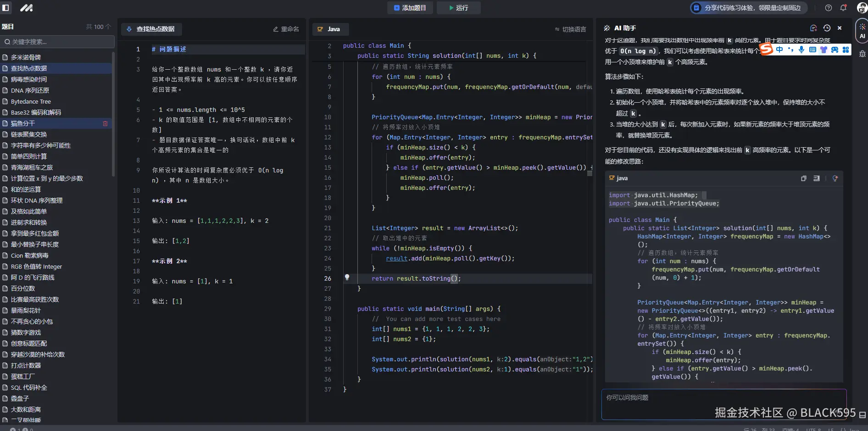Collapse the sidebar with top-left panel icon
The width and height of the screenshot is (868, 431).
point(6,7)
